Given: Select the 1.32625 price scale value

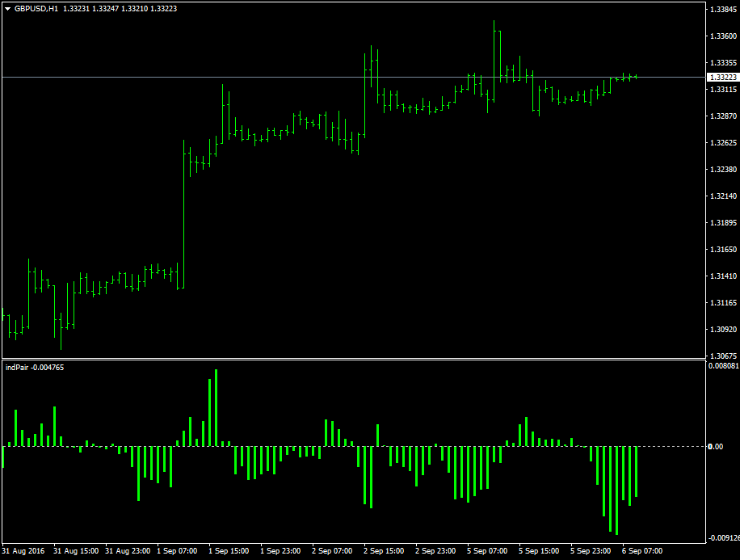Looking at the screenshot, I should (723, 142).
